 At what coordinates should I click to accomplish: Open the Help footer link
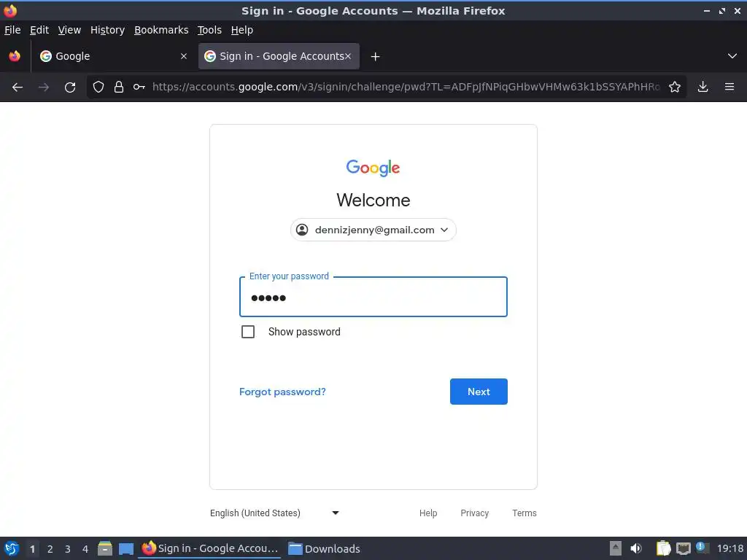[x=427, y=513]
